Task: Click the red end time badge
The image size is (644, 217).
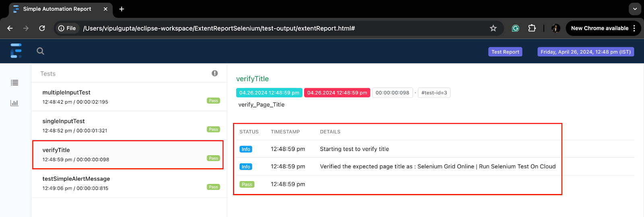Action: [337, 93]
